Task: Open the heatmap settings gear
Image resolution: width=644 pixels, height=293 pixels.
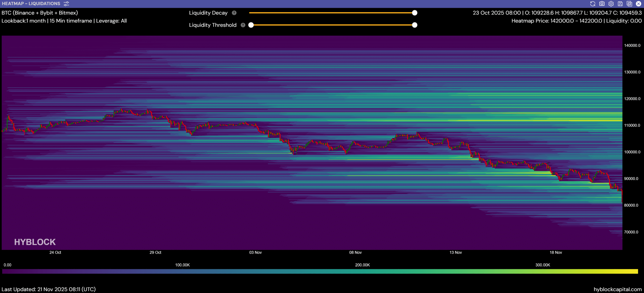Action: 611,4
